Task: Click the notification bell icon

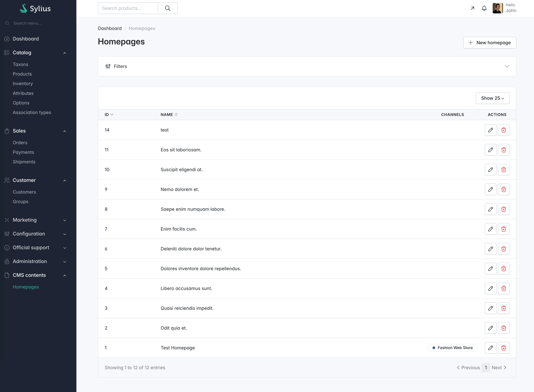Action: coord(484,8)
